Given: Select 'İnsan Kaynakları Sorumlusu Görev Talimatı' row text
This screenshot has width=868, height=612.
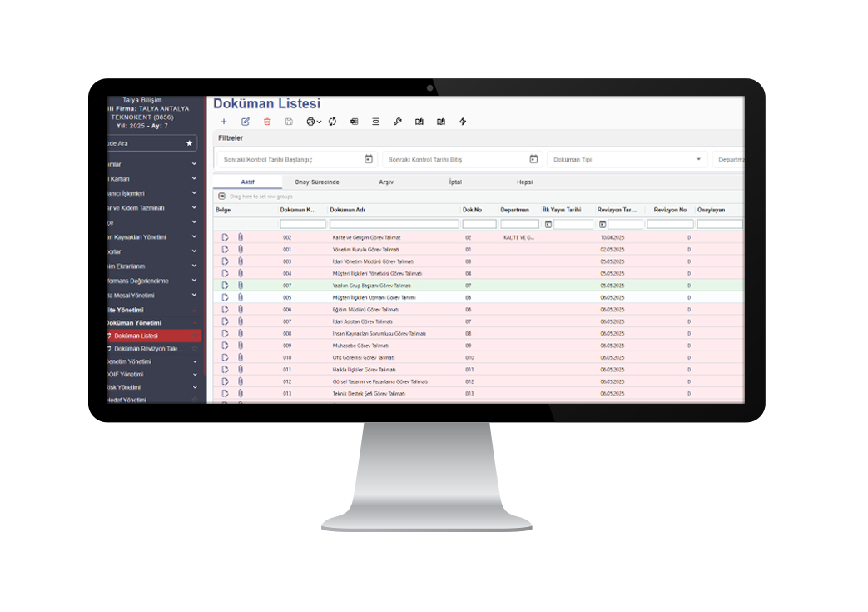Looking at the screenshot, I should (x=379, y=333).
